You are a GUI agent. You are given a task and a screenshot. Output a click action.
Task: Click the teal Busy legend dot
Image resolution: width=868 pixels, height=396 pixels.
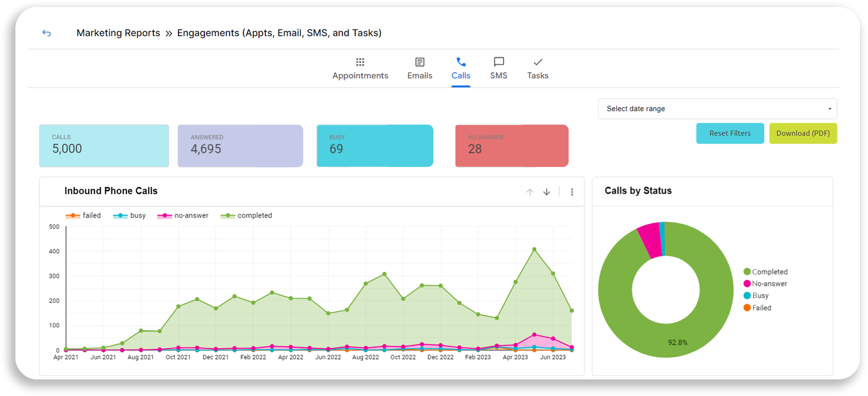747,296
